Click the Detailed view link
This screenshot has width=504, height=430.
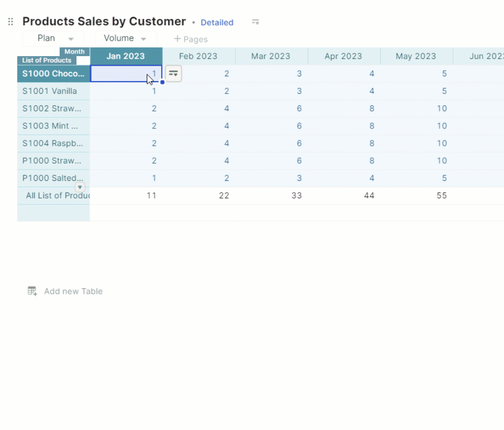(x=217, y=22)
